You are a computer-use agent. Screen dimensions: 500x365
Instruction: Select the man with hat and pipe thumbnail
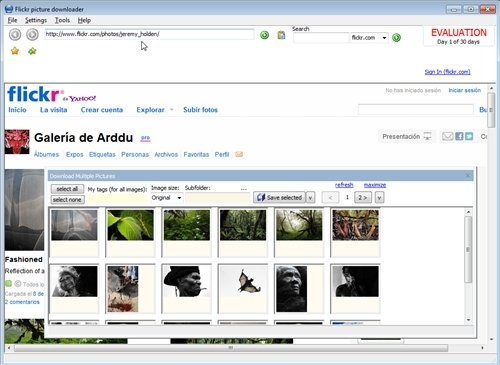187,281
